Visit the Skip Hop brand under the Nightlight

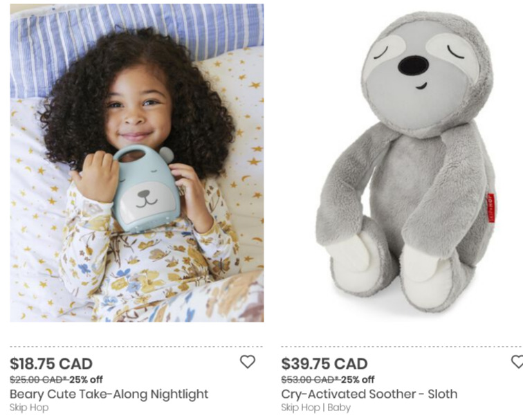[x=29, y=408]
